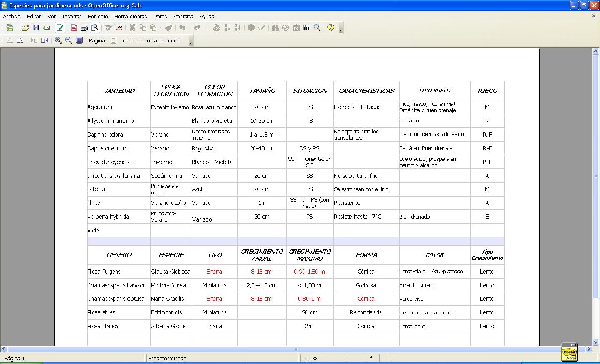Toggle full screen preview mode
This screenshot has width=600, height=364.
coord(79,40)
